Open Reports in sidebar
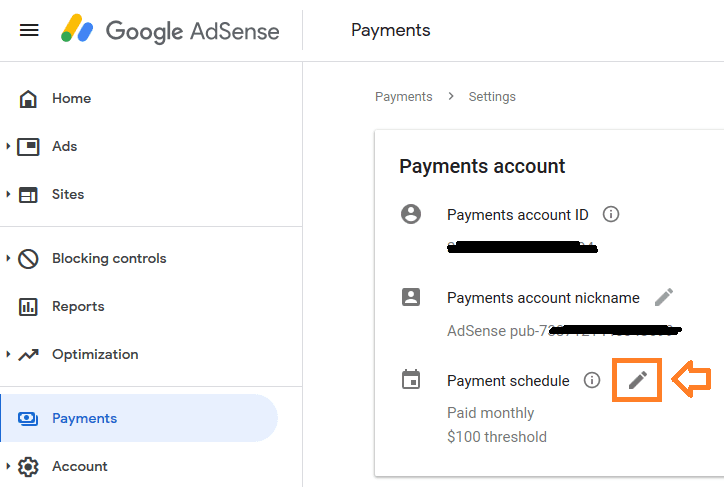This screenshot has width=724, height=487. tap(78, 307)
